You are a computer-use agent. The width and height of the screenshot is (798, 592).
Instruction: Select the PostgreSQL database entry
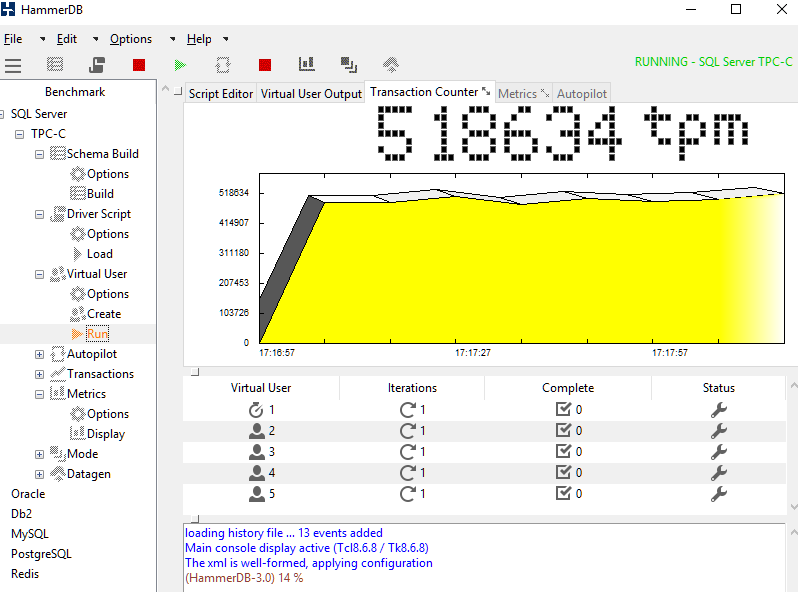coord(41,554)
